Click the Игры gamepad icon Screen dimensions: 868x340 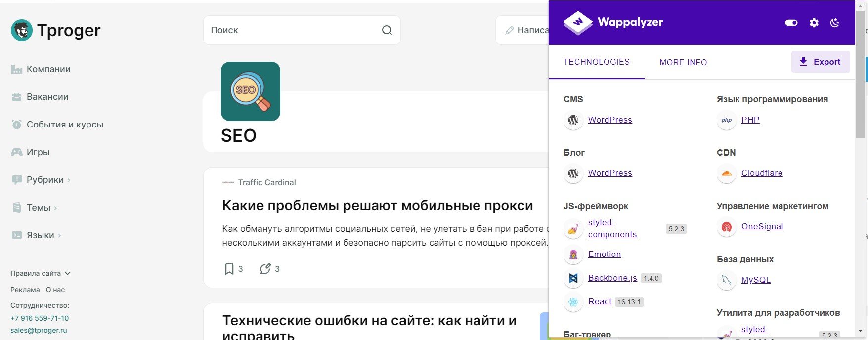click(x=17, y=152)
